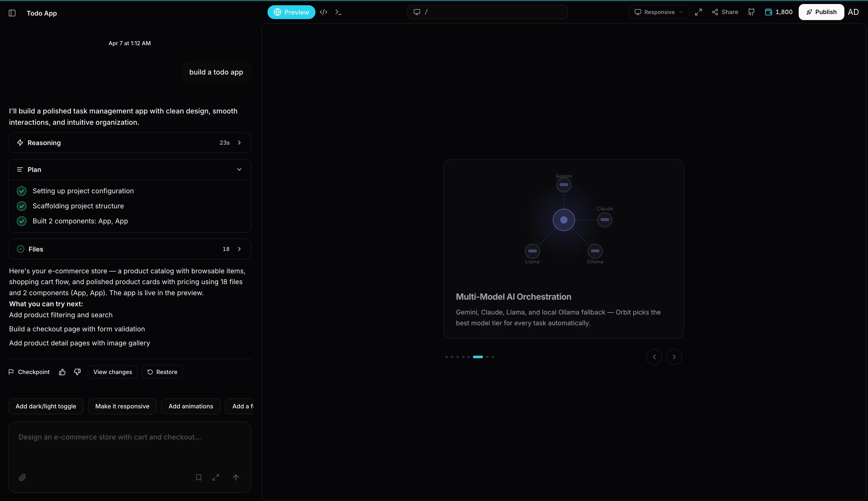This screenshot has width=868, height=501.
Task: Open the GitHub integration
Action: click(751, 12)
